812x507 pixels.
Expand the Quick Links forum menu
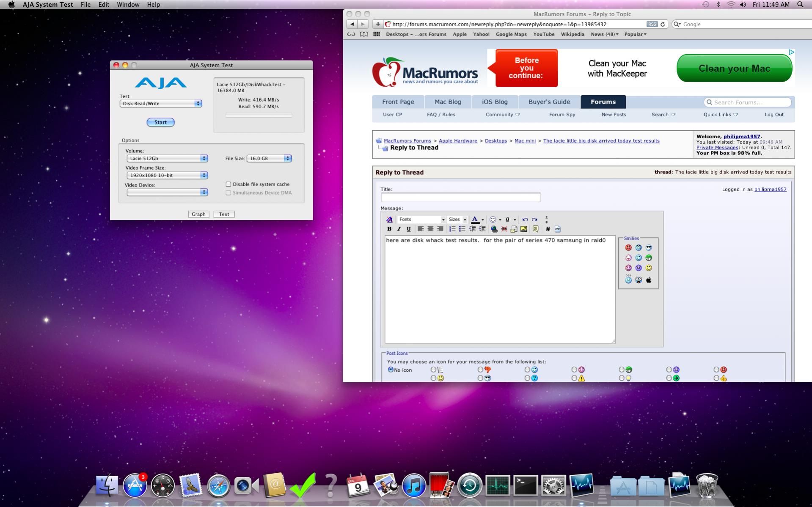coord(721,115)
